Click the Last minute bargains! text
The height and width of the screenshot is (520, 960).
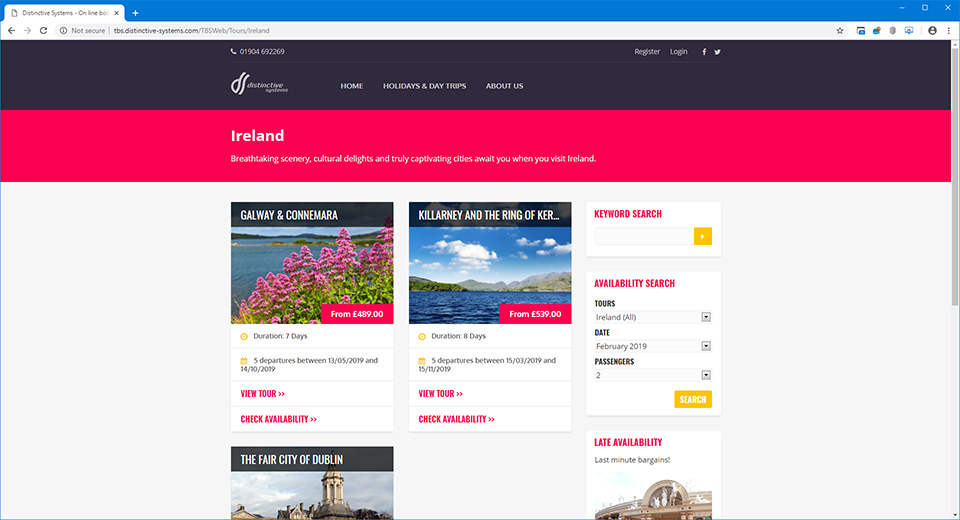click(x=632, y=460)
